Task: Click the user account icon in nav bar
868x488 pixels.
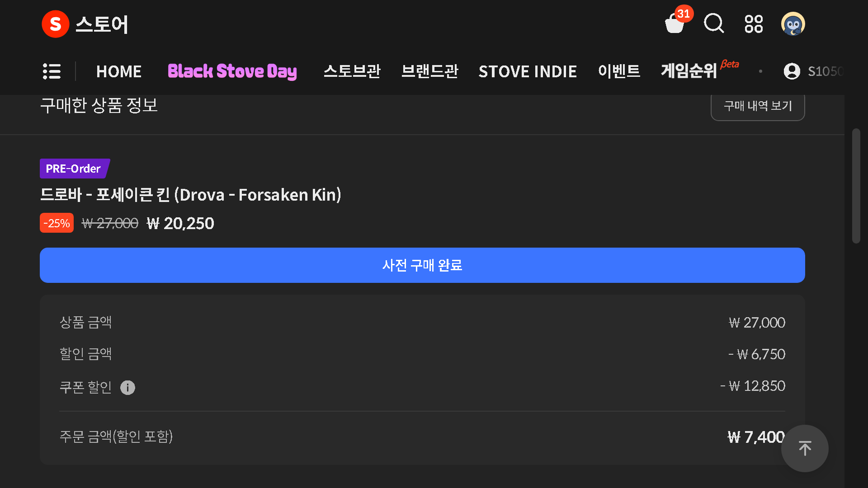Action: coord(792,71)
